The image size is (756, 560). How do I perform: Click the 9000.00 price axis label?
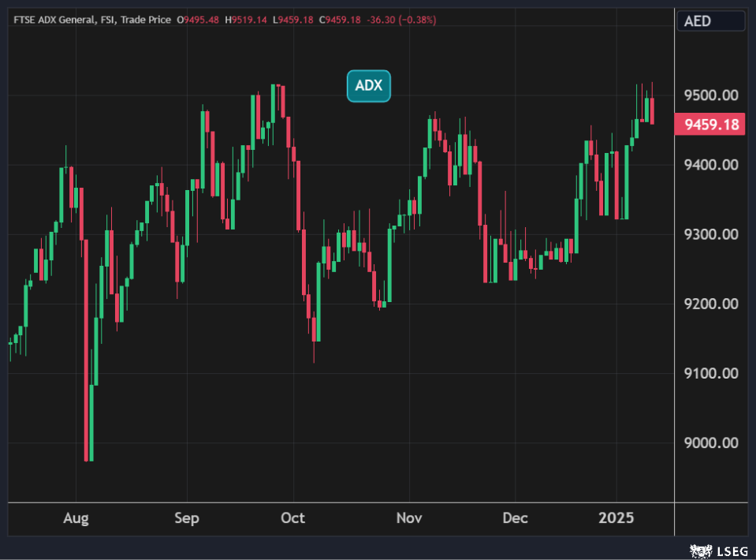coord(711,442)
